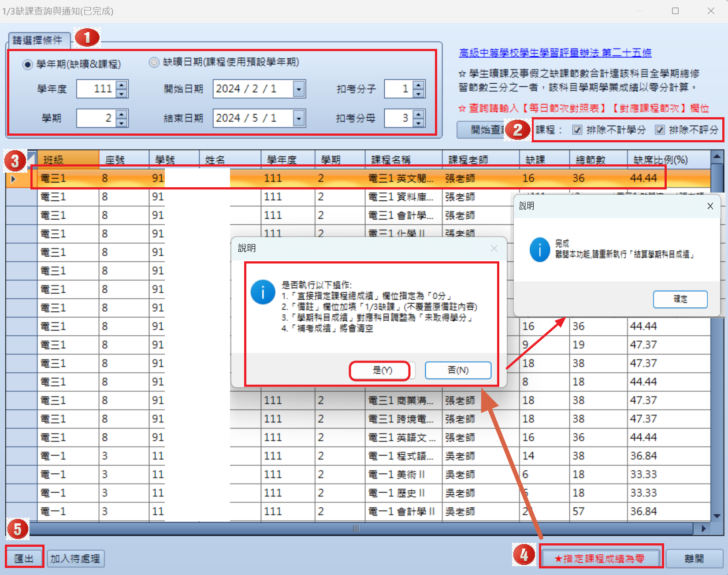Click the 請選擇條件 tab label
Image resolution: width=728 pixels, height=575 pixels.
tap(38, 41)
